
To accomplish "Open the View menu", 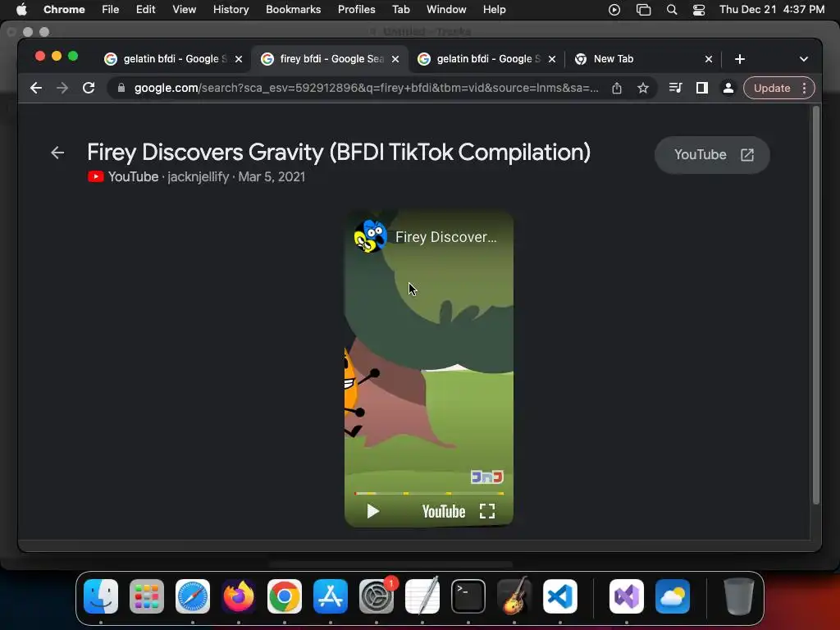I will click(x=184, y=10).
